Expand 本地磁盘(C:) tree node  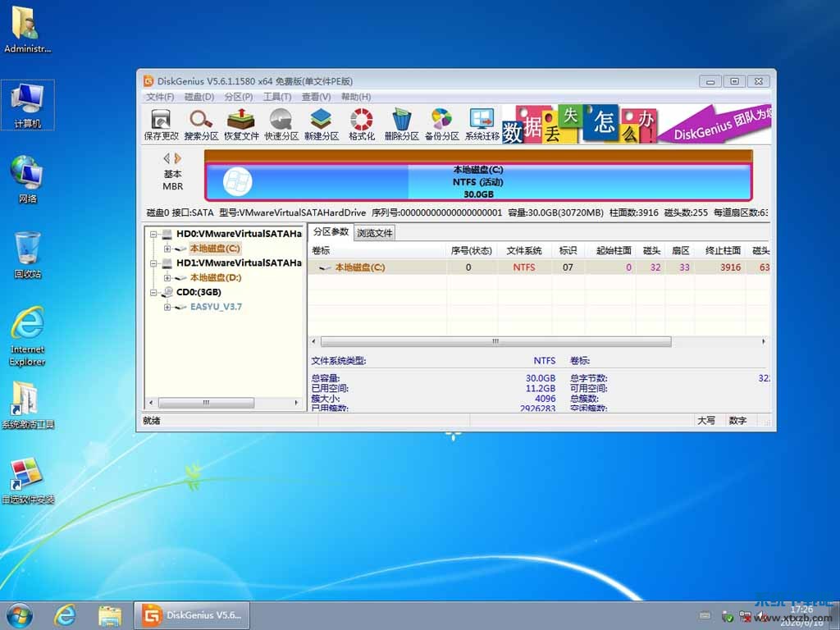167,249
